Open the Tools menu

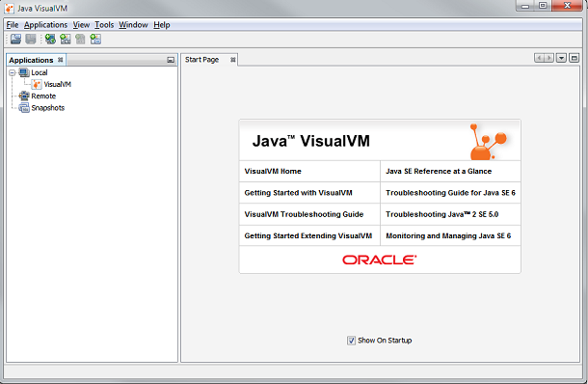(x=104, y=25)
